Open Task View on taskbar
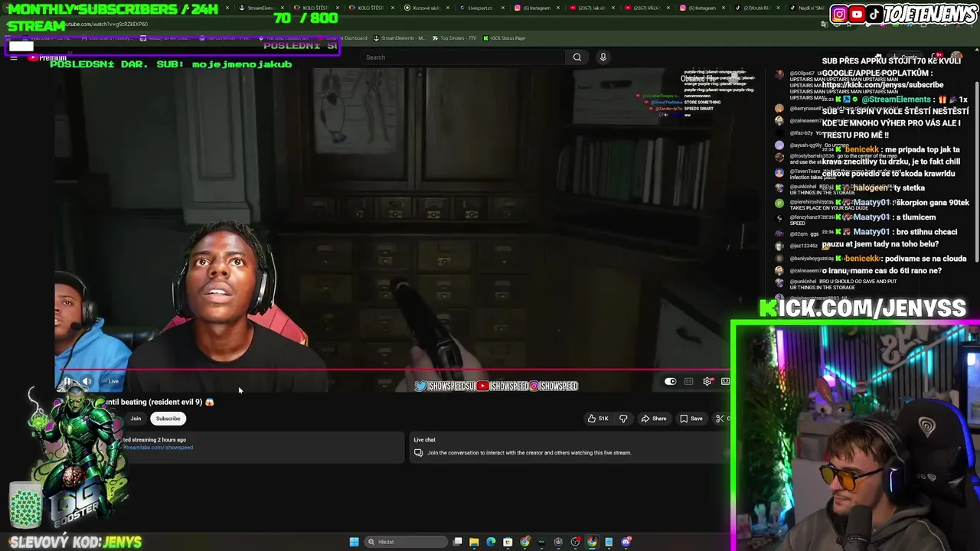The width and height of the screenshot is (980, 551). 457,542
